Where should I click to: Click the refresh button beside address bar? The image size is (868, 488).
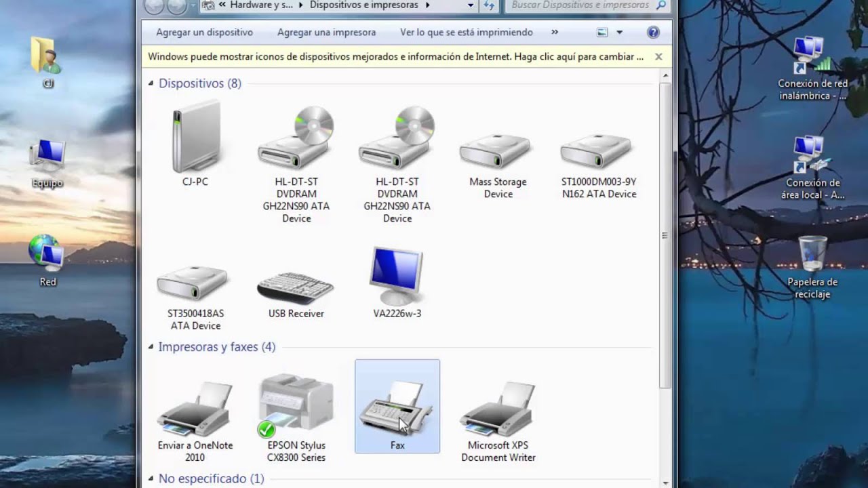pyautogui.click(x=490, y=5)
